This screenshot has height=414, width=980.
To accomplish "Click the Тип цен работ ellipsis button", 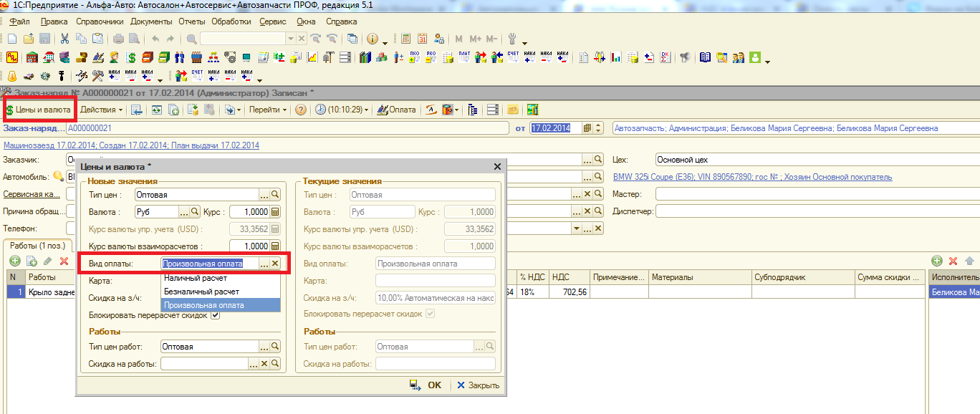I will coord(264,347).
